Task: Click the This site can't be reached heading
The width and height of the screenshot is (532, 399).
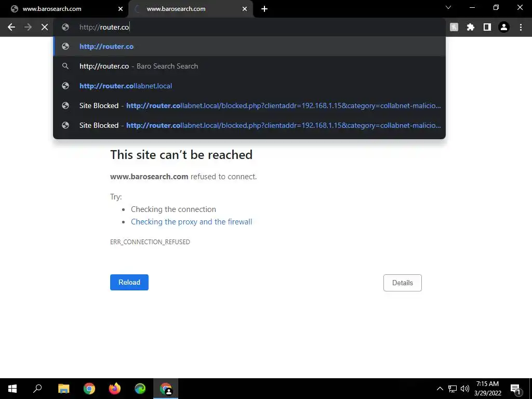Action: click(181, 155)
